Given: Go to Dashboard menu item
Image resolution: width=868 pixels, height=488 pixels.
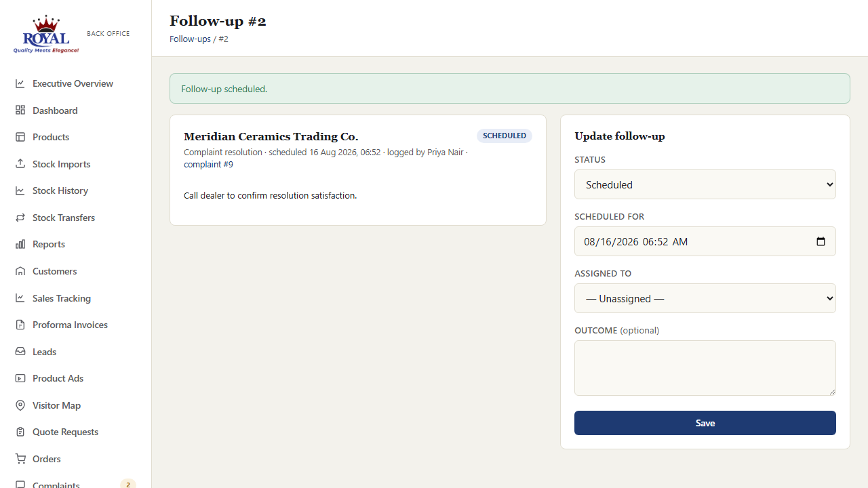Looking at the screenshot, I should coord(75,110).
